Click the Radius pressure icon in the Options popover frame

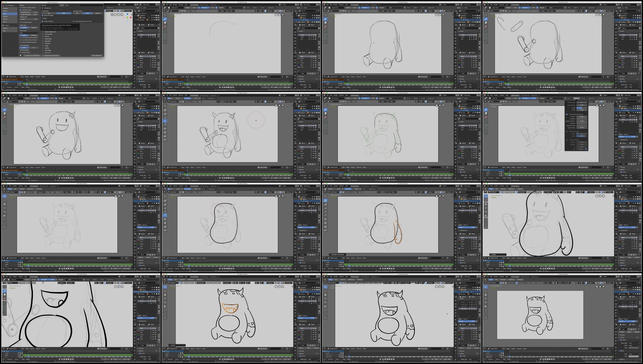520,98
